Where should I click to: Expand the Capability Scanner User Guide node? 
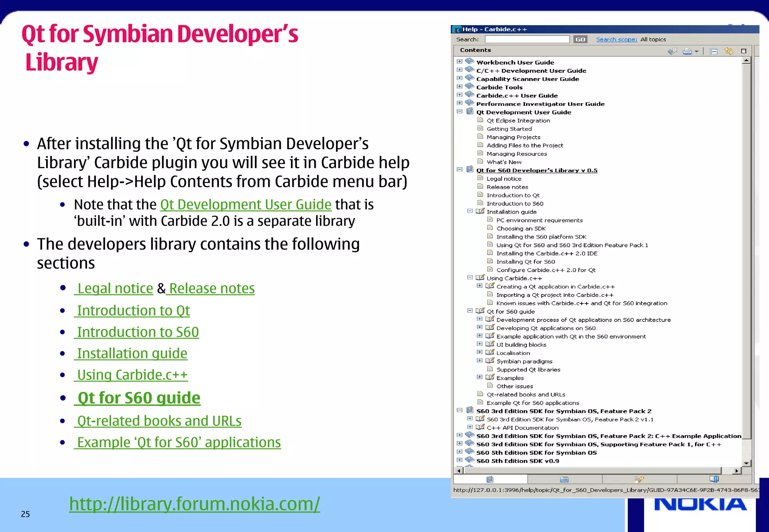(460, 78)
